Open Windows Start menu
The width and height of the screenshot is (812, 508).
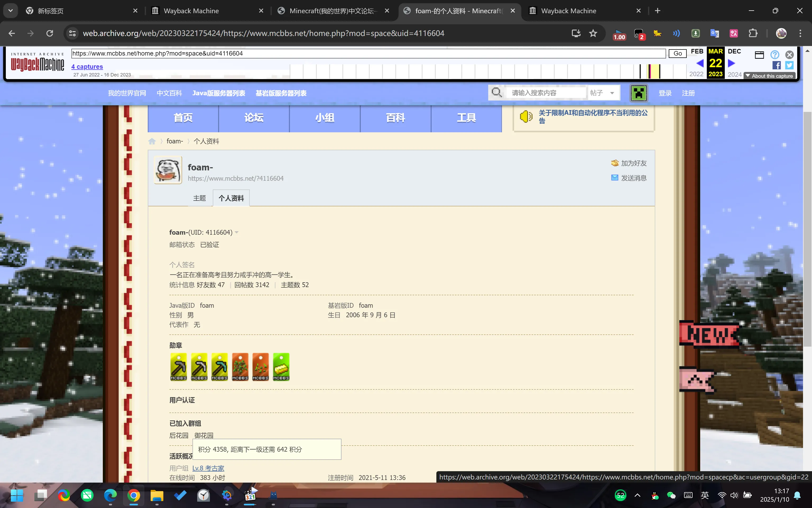click(x=17, y=495)
